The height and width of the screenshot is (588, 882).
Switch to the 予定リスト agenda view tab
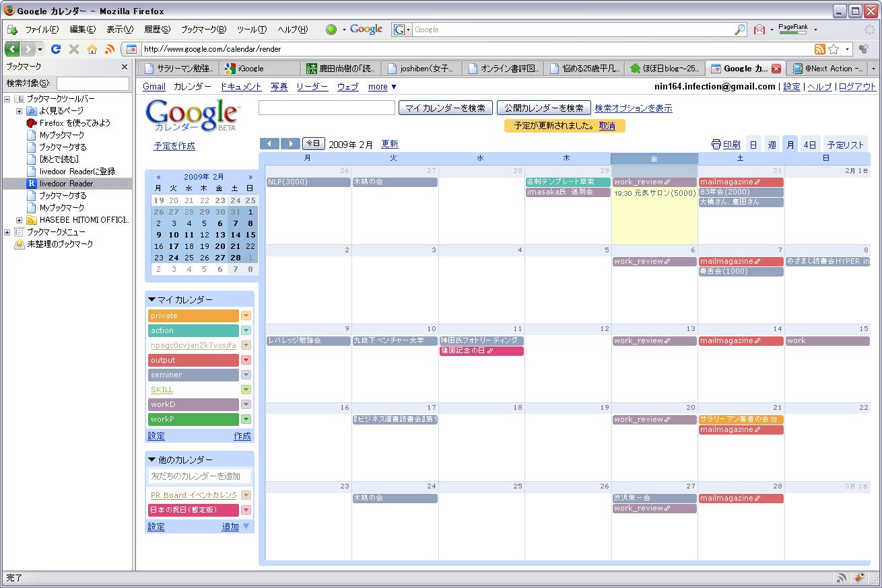click(x=845, y=145)
